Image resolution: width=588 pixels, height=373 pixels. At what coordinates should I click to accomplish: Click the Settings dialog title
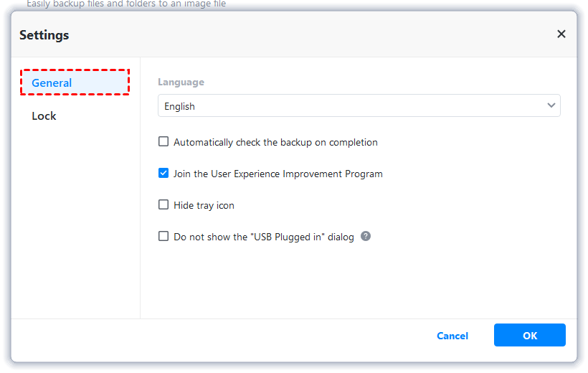point(44,34)
